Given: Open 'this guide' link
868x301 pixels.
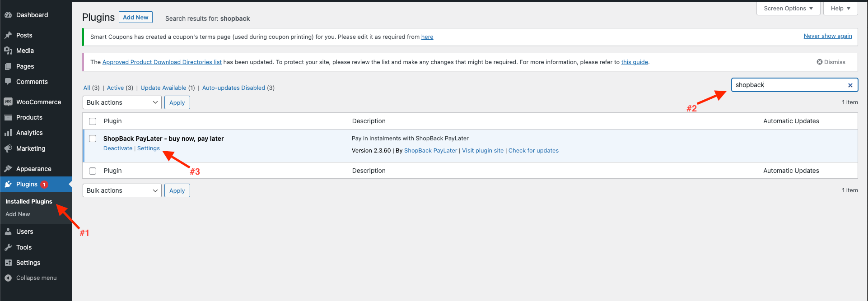Looking at the screenshot, I should pyautogui.click(x=635, y=62).
